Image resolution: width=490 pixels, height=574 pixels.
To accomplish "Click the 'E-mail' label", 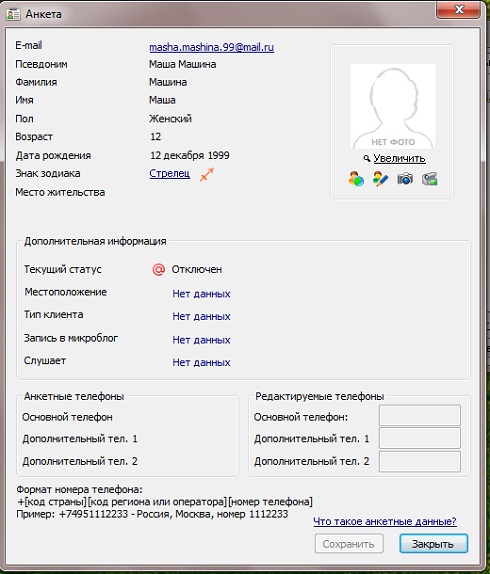I will pos(29,45).
